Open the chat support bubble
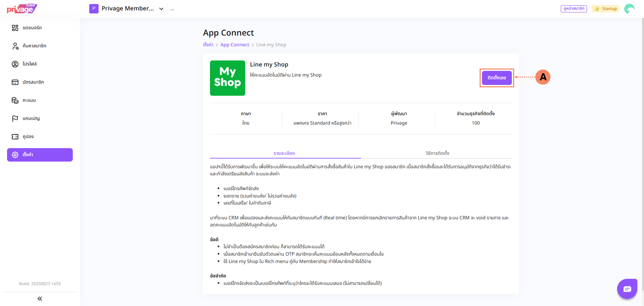 pyautogui.click(x=627, y=289)
